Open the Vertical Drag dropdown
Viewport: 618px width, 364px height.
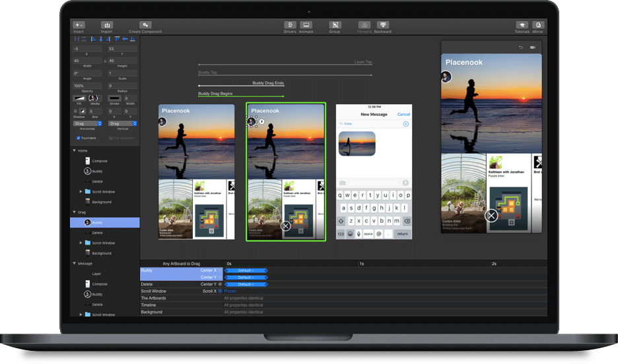point(123,123)
